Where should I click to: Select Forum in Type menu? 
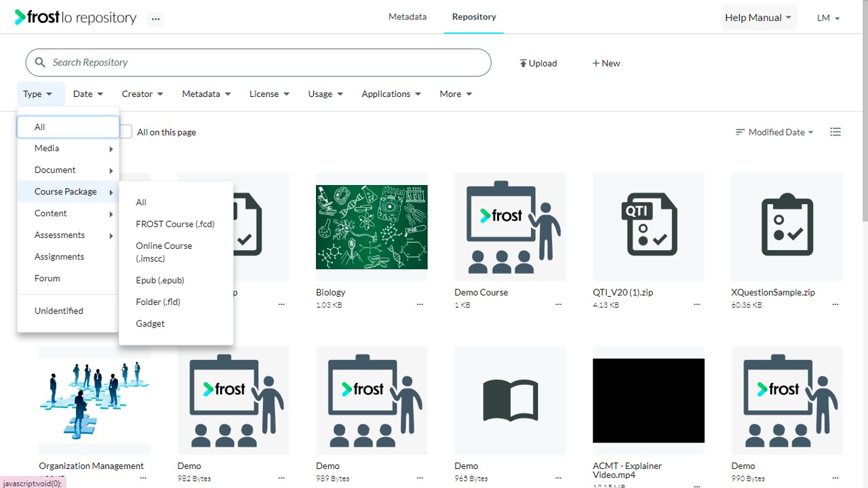(x=68, y=279)
